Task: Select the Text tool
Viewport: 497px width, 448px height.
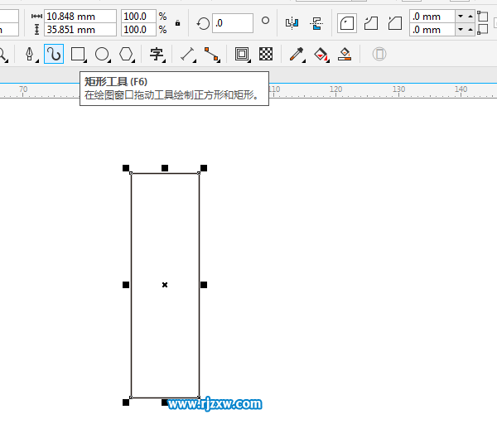Action: click(x=156, y=55)
